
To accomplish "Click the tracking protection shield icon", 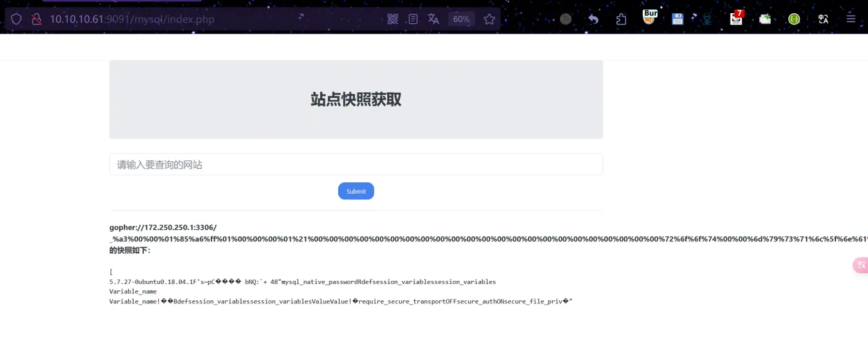I will (16, 19).
